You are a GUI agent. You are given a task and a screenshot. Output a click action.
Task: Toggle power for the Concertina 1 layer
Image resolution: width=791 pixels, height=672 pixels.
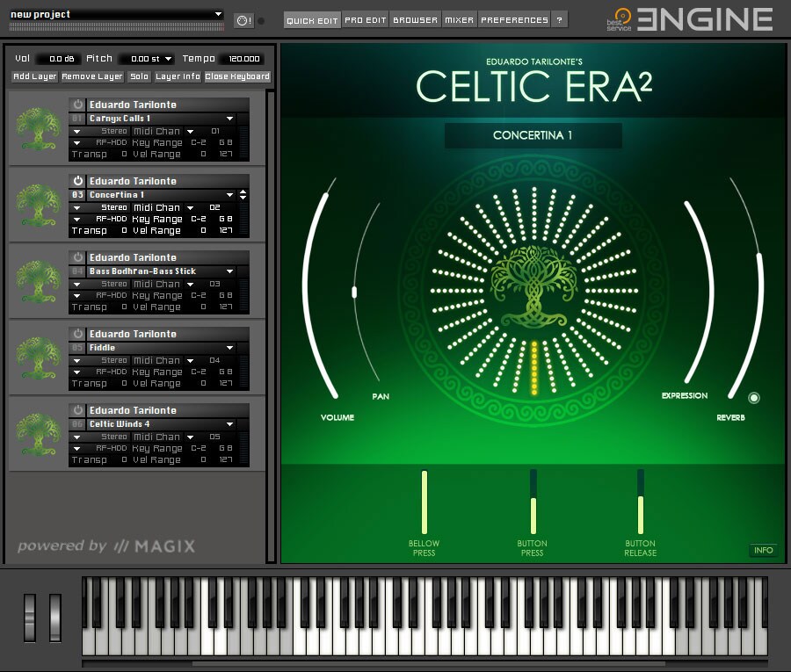tap(77, 181)
